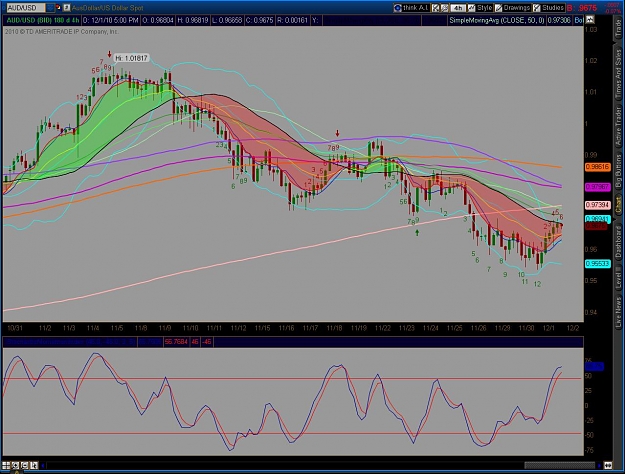The height and width of the screenshot is (474, 625).
Task: Click the chart line icon beside Style
Action: 472,8
